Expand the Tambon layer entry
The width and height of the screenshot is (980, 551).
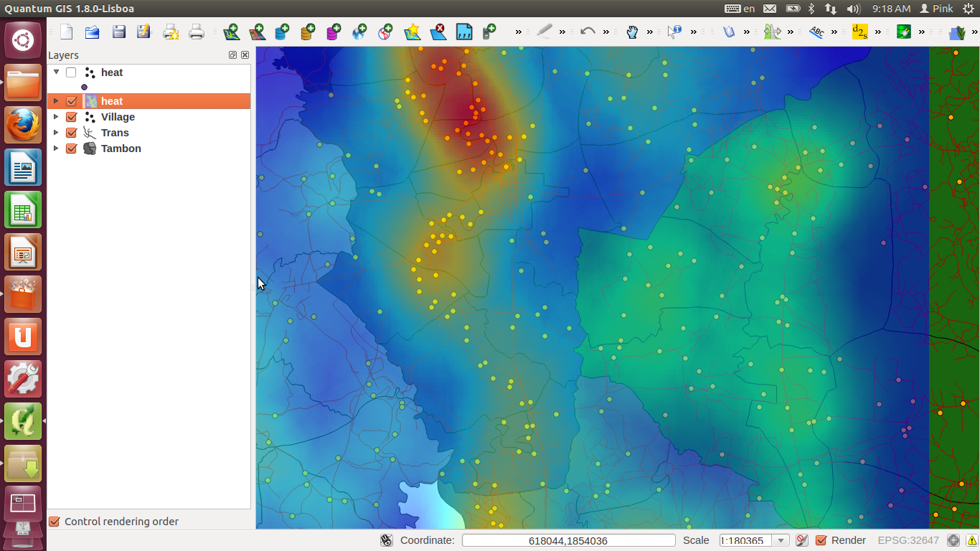point(56,149)
